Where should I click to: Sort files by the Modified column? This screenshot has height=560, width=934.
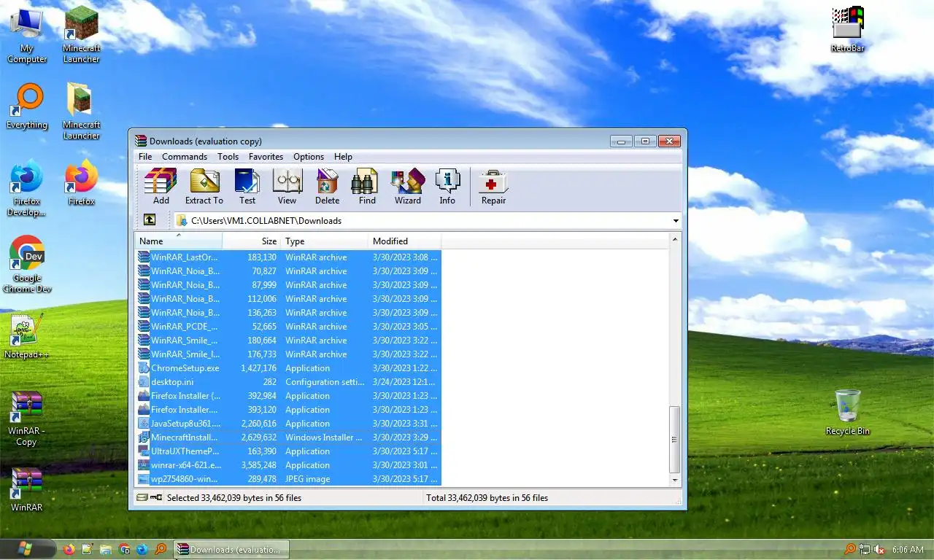pyautogui.click(x=405, y=241)
